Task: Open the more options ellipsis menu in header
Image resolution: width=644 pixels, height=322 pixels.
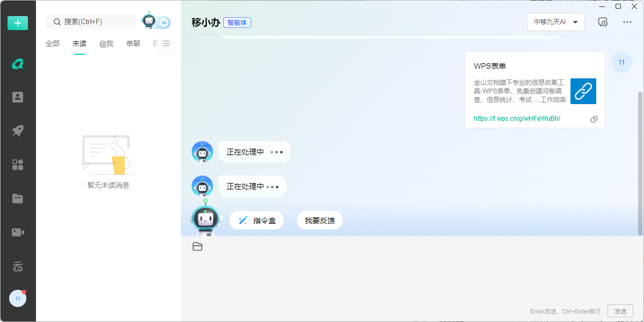Action: [626, 22]
